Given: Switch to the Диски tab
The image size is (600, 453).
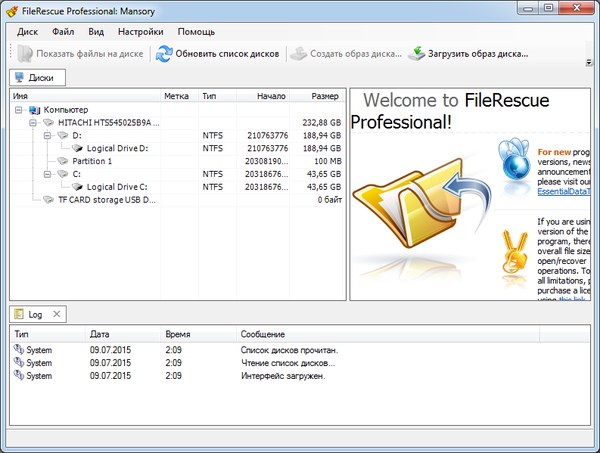Looking at the screenshot, I should (x=39, y=77).
